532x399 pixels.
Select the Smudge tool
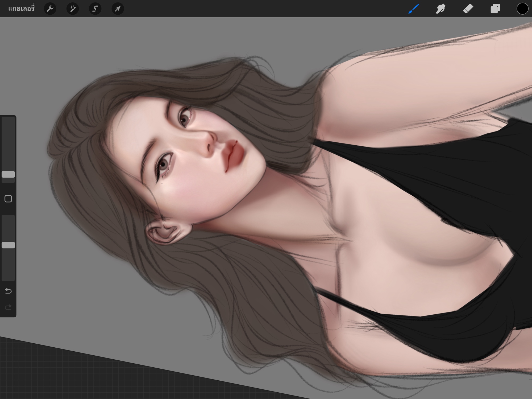tap(441, 9)
